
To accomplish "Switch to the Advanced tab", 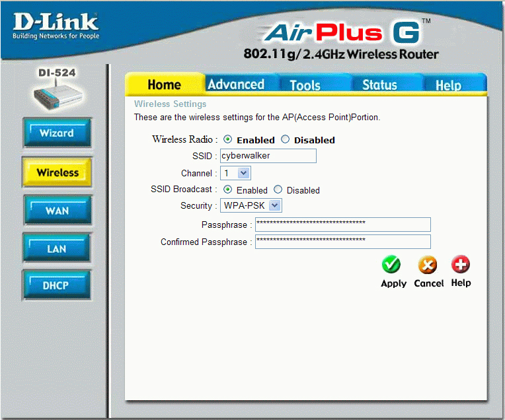I will 236,85.
